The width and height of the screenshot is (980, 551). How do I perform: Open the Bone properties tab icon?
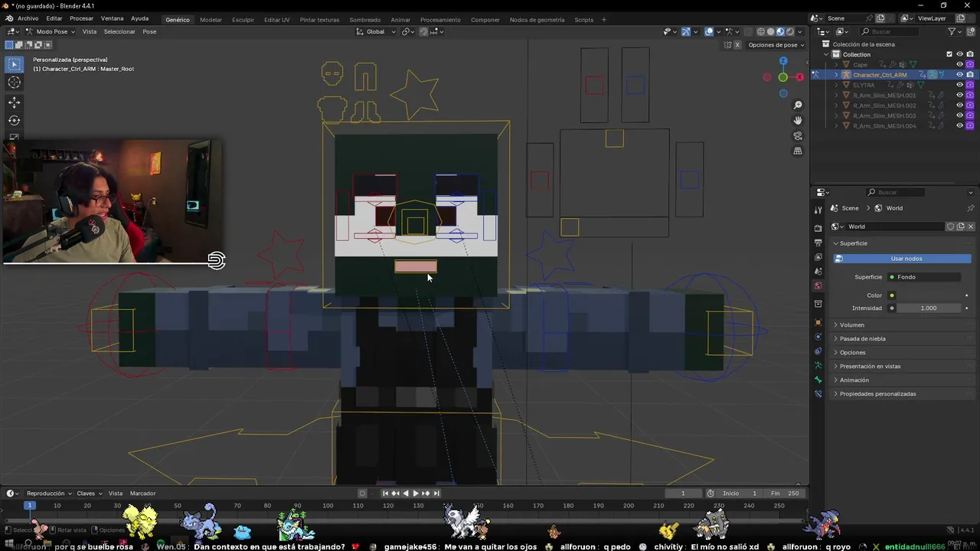(818, 380)
